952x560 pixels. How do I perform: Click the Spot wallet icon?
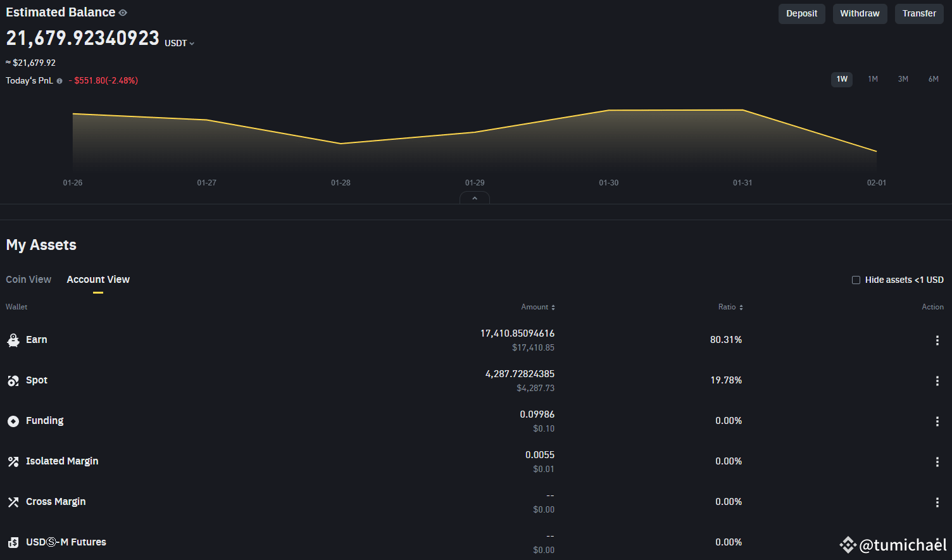[13, 381]
